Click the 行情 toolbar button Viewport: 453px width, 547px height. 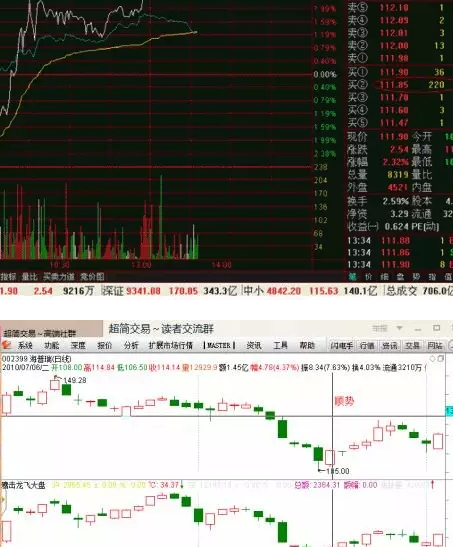[x=368, y=345]
